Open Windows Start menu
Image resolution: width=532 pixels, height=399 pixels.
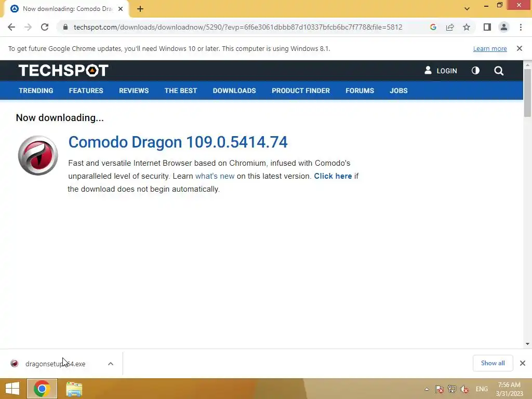pos(12,389)
